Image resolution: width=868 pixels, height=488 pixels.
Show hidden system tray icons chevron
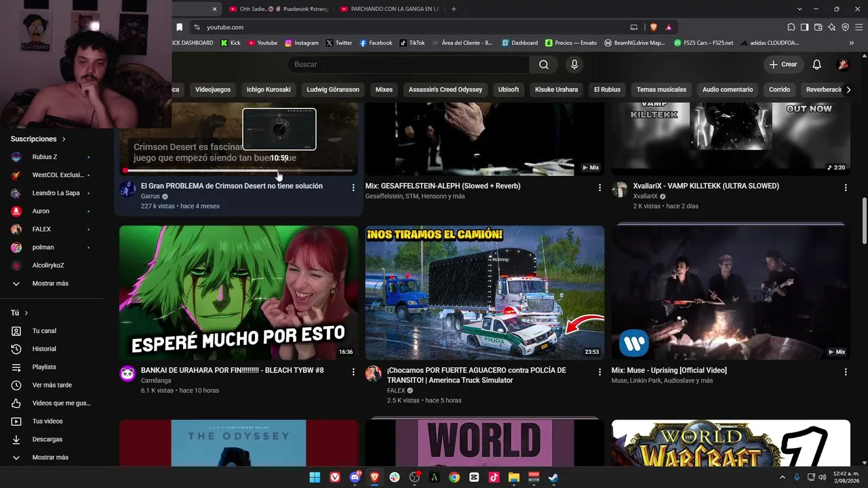[783, 477]
